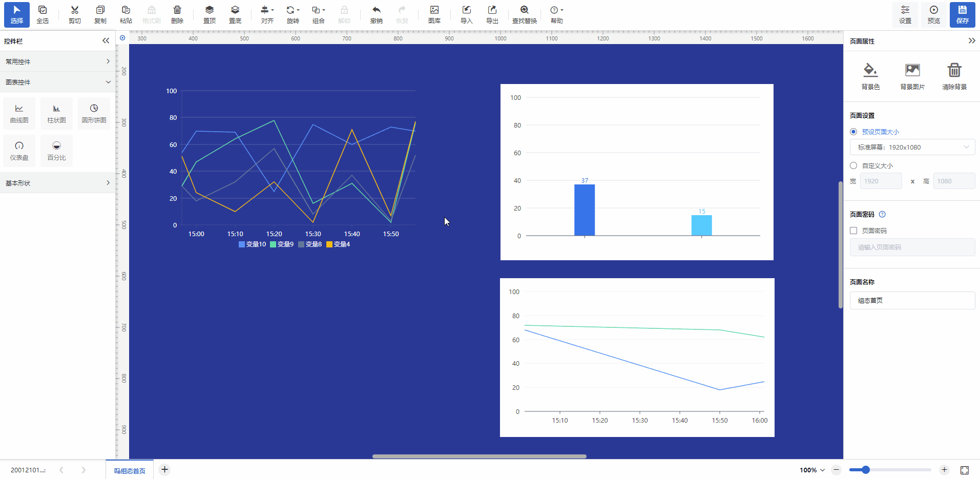Click the horizontal canvas scrollbar
Viewport: 980px width, 479px height.
click(x=479, y=456)
